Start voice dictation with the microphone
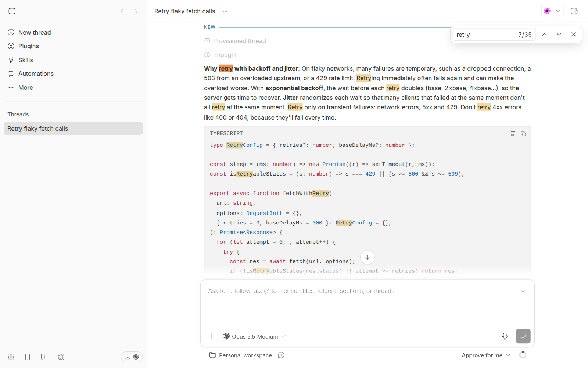588x368 pixels. pyautogui.click(x=505, y=336)
